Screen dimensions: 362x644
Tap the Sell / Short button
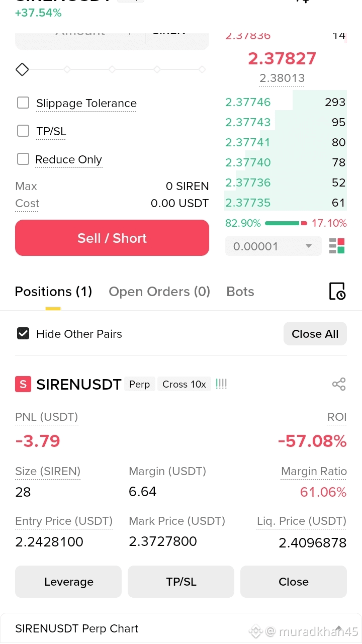[x=112, y=238]
